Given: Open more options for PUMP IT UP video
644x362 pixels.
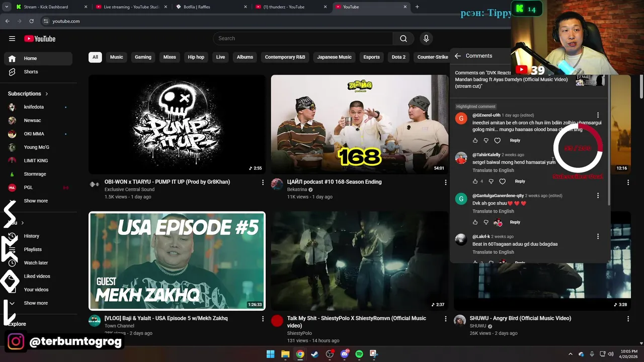Looking at the screenshot, I should [x=263, y=183].
